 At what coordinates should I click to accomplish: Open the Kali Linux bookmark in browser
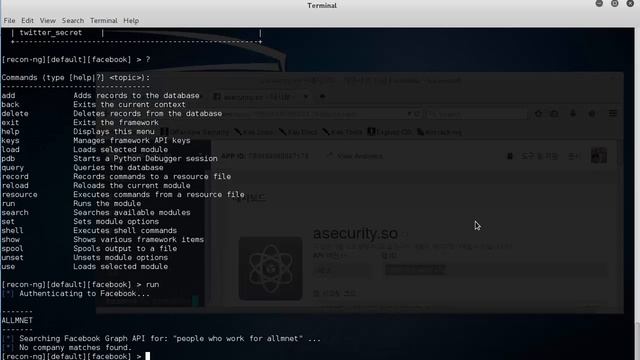(254, 132)
